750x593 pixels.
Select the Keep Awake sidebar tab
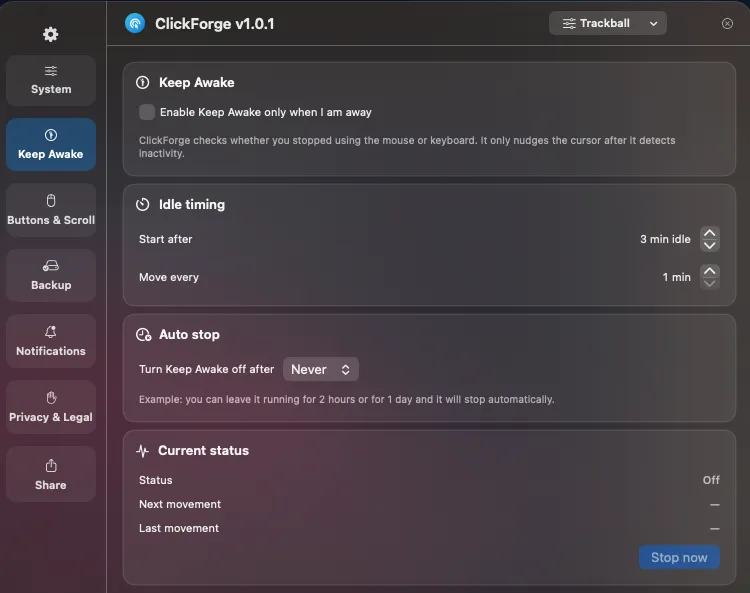tap(51, 144)
